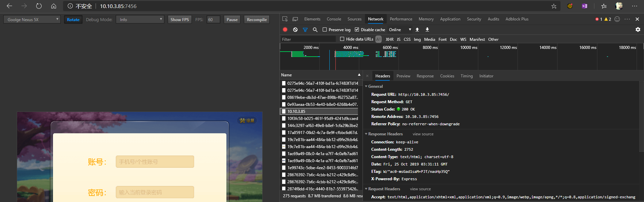Clear the network log
Screen dimensions: 644x202
[x=295, y=29]
